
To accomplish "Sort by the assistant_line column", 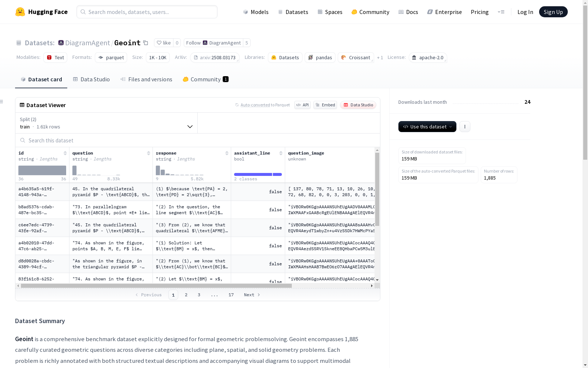I will [281, 153].
